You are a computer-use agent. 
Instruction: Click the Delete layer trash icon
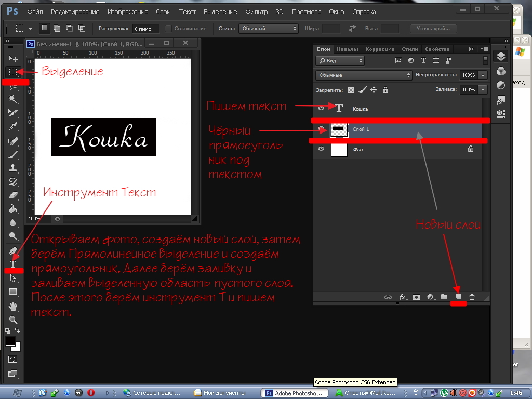coord(472,297)
